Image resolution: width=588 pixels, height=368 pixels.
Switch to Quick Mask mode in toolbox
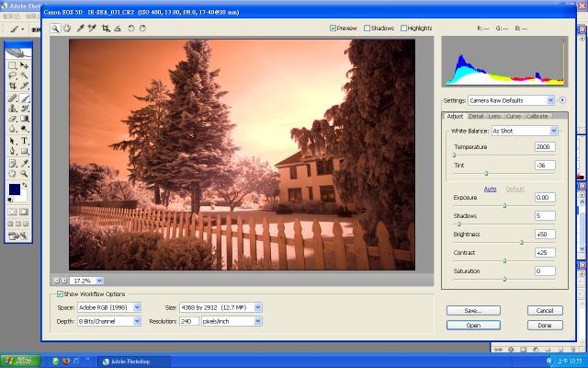click(x=24, y=212)
